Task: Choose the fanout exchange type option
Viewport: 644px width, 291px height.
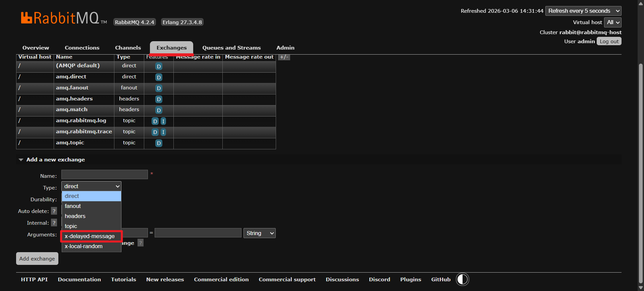Action: click(x=73, y=206)
